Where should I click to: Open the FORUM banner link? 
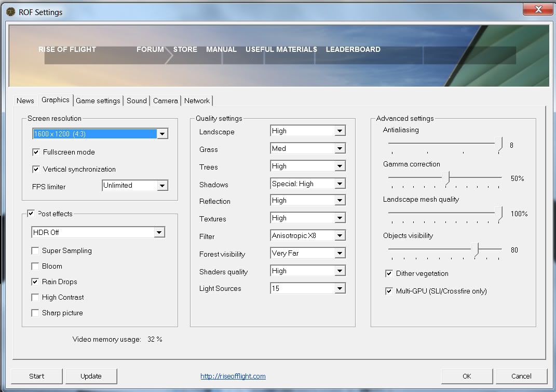point(150,49)
